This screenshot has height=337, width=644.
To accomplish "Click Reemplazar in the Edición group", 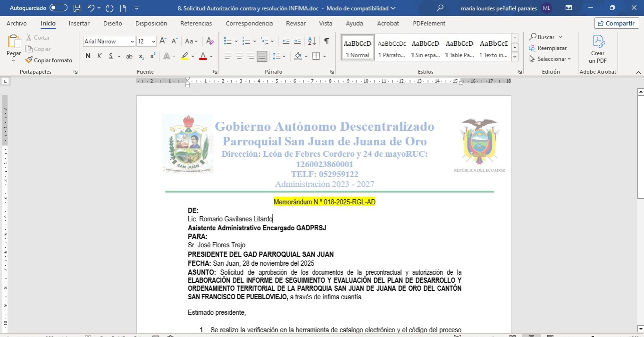I will (548, 48).
